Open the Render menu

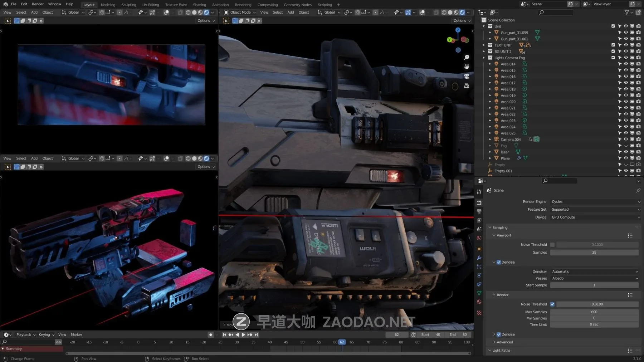(x=38, y=4)
